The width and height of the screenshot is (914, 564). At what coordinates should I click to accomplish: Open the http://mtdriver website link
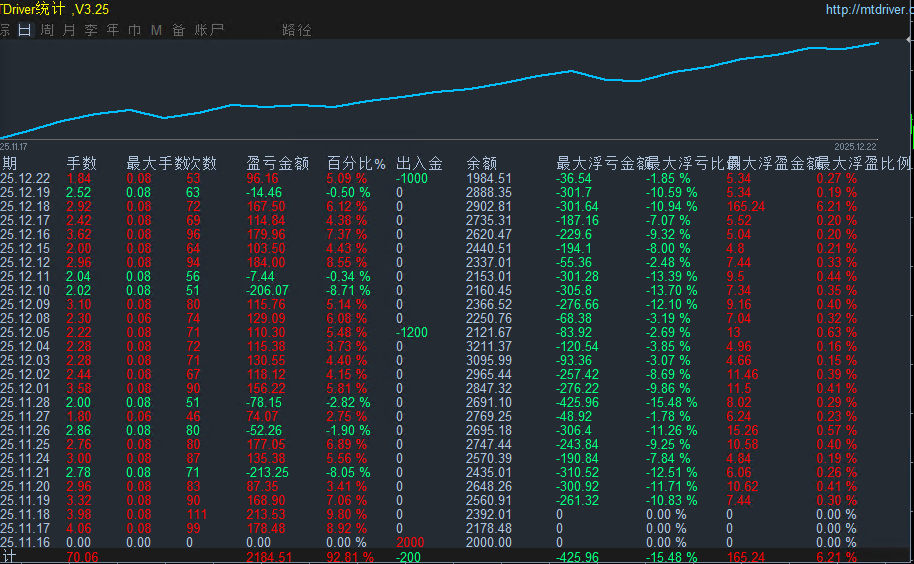coord(869,9)
